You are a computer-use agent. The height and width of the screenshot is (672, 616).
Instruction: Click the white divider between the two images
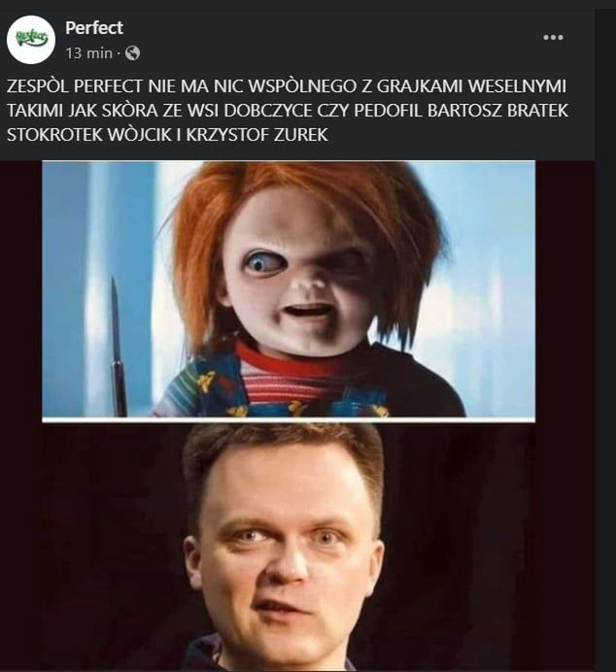click(289, 420)
